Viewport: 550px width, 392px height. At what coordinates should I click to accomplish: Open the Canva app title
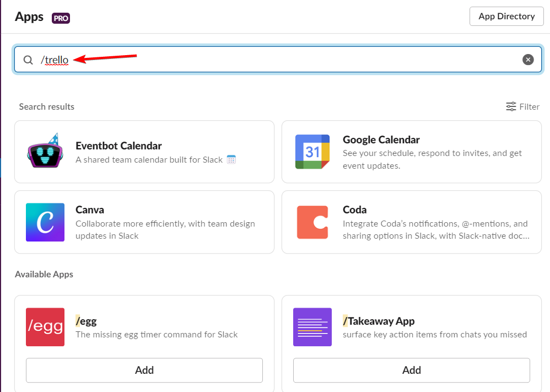point(90,210)
